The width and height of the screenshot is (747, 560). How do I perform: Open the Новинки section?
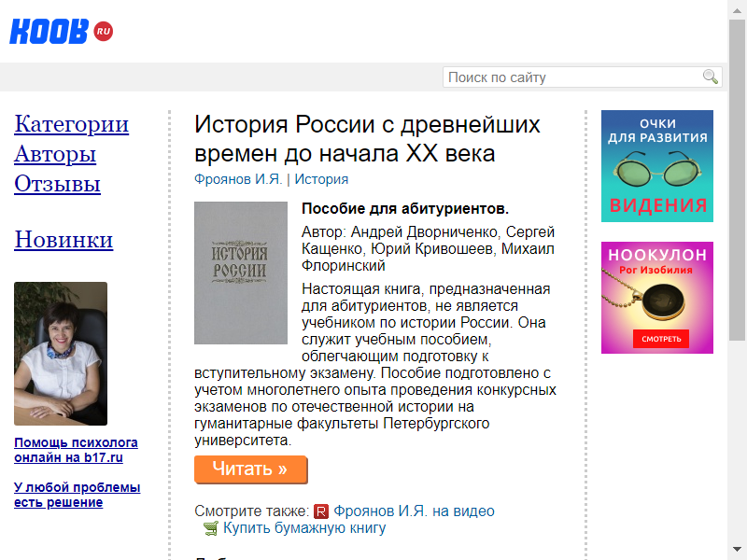pyautogui.click(x=63, y=239)
